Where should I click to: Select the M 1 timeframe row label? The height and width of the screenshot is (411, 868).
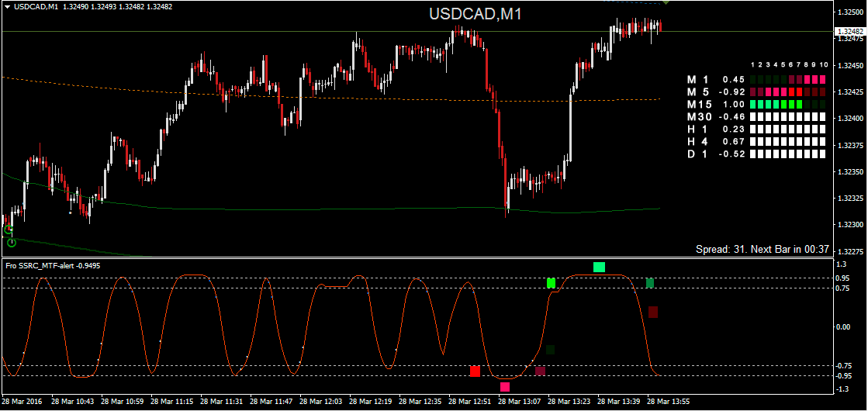coord(697,79)
